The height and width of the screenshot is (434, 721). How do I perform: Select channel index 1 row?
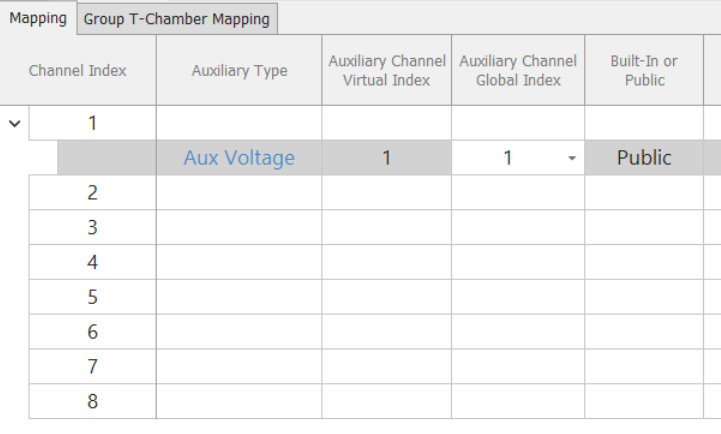point(92,123)
